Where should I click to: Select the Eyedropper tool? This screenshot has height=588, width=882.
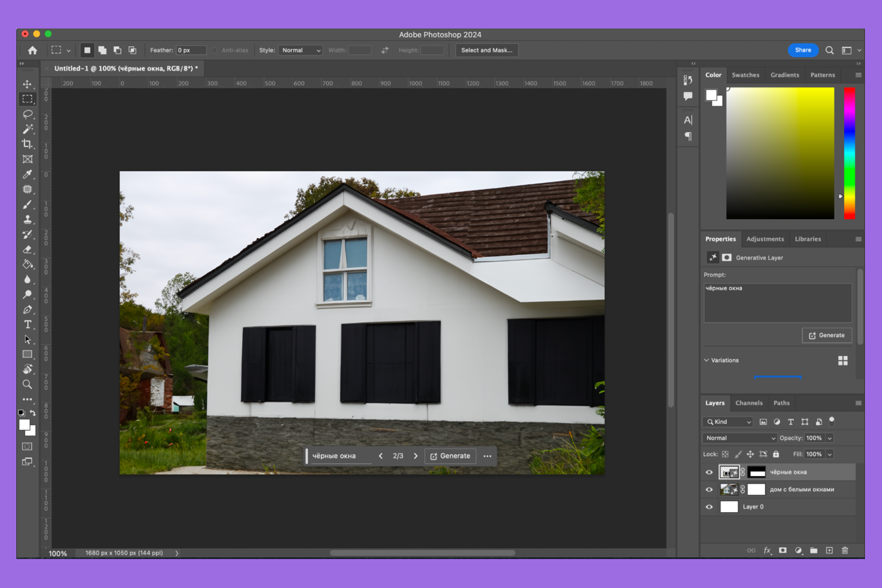(x=27, y=174)
